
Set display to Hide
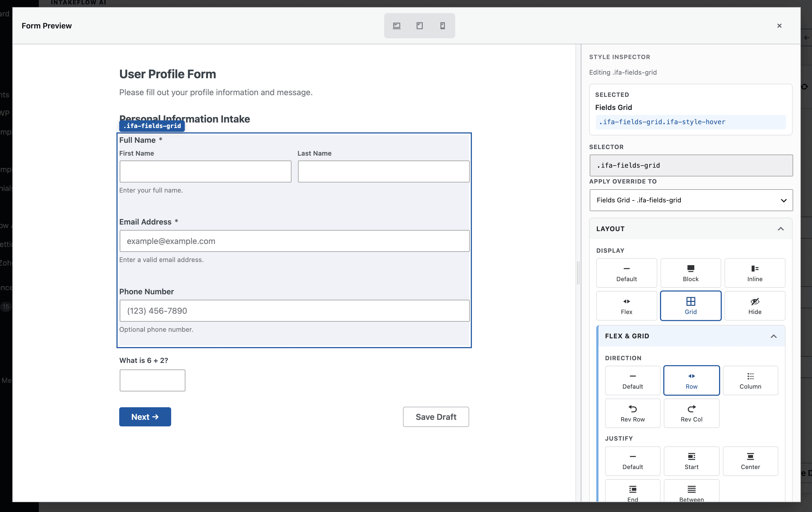(755, 306)
